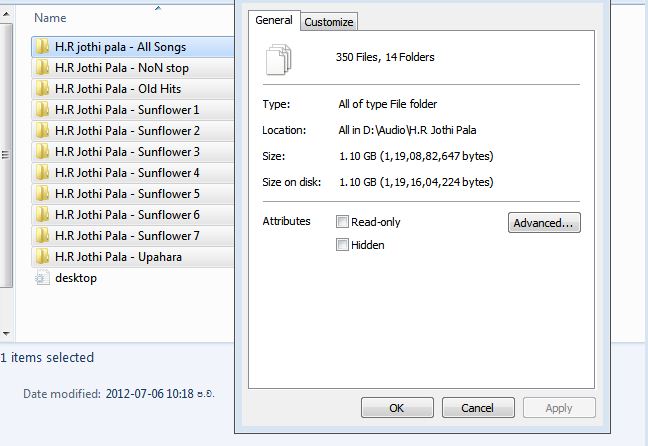
Task: Click the multiple files icon in Properties
Action: click(279, 60)
